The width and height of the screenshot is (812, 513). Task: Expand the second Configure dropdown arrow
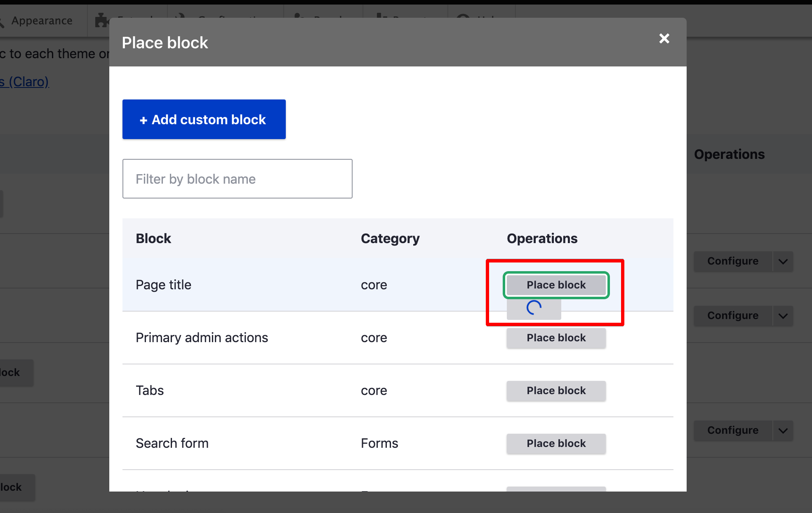(x=783, y=316)
